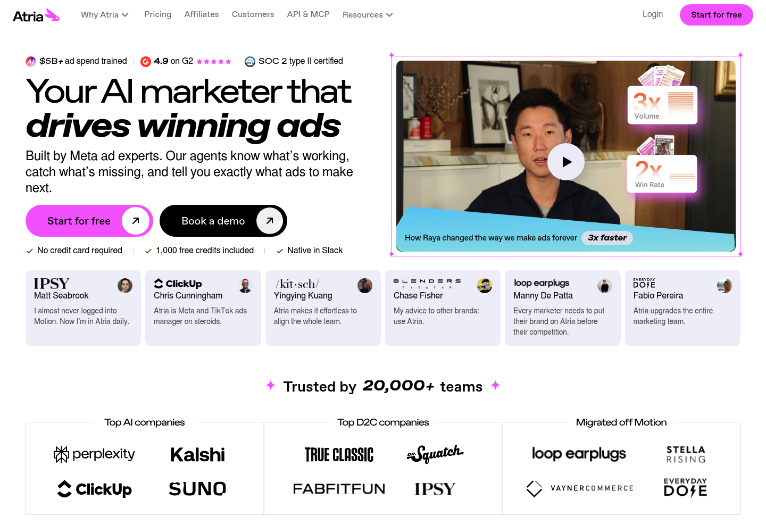Click the arrow icon in Book a demo
The height and width of the screenshot is (532, 766).
[x=270, y=221]
